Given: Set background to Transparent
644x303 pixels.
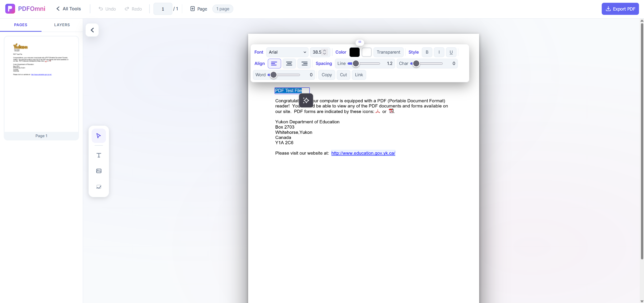Looking at the screenshot, I should [x=388, y=52].
